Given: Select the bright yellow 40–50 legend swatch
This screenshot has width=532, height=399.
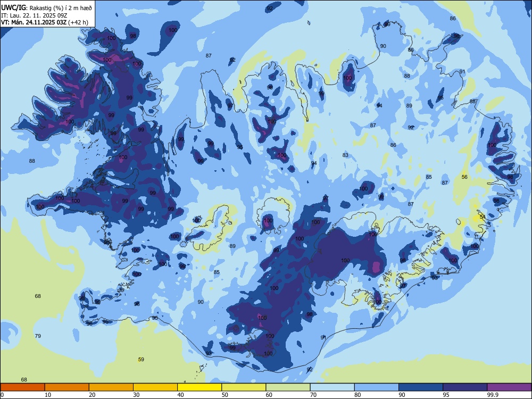Looking at the screenshot, I should [199, 387].
